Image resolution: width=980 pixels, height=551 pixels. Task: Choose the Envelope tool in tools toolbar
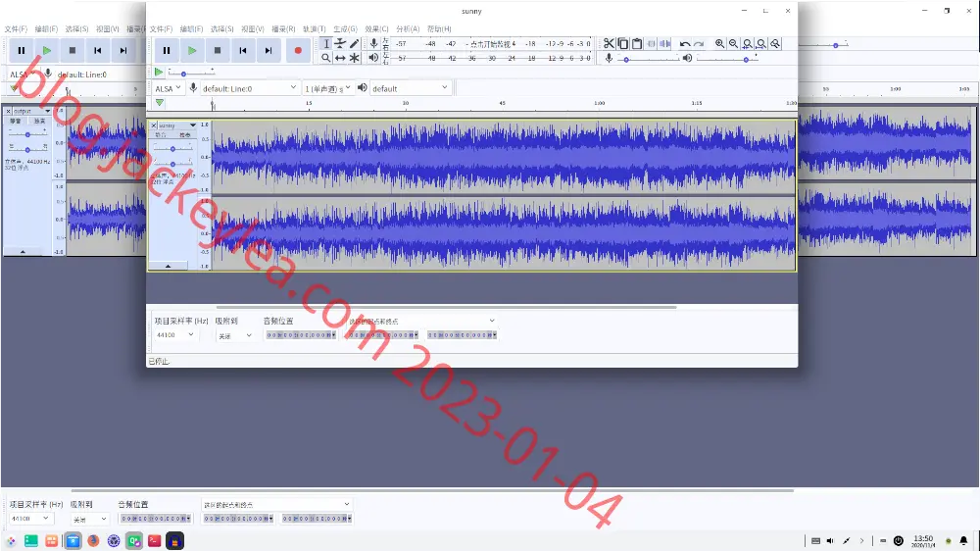[340, 43]
